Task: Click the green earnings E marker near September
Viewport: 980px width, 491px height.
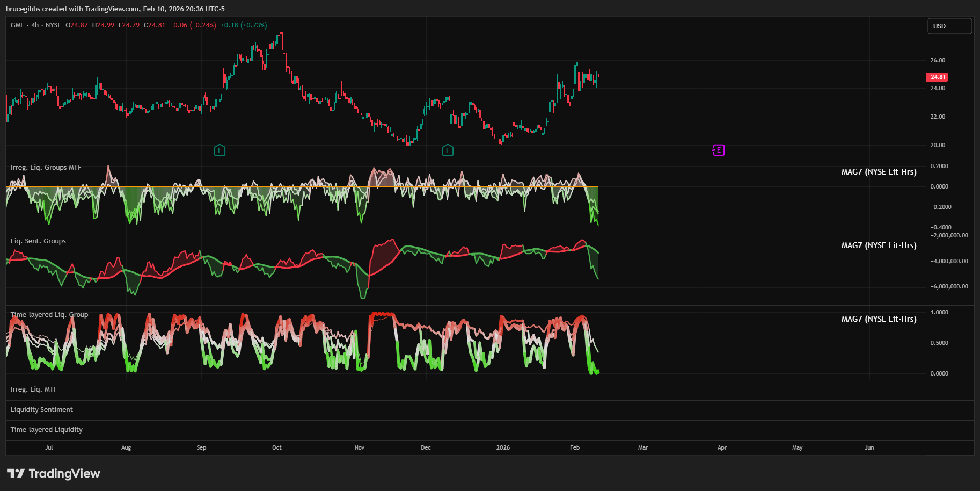Action: click(220, 150)
